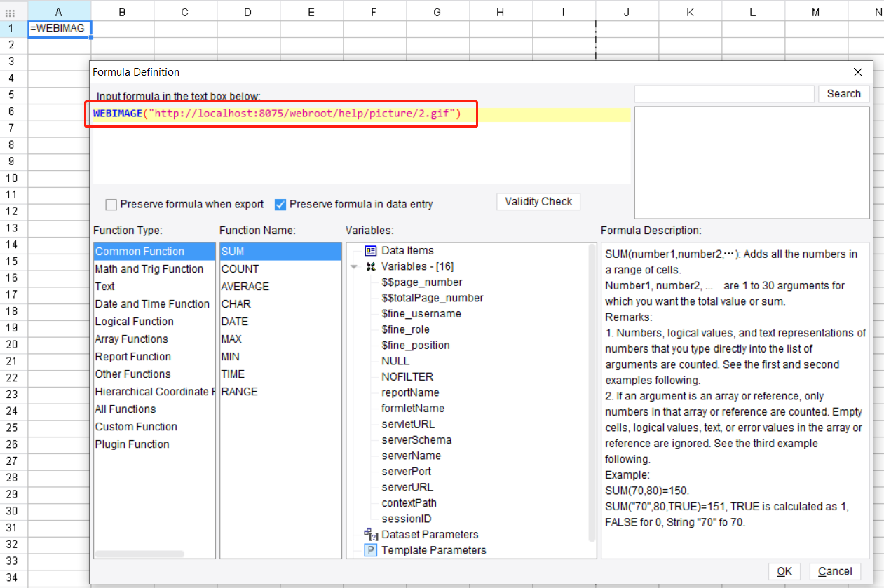Screen dimensions: 884x588
Task: Enable the 'Preserve formula when export' checkbox
Action: 111,205
